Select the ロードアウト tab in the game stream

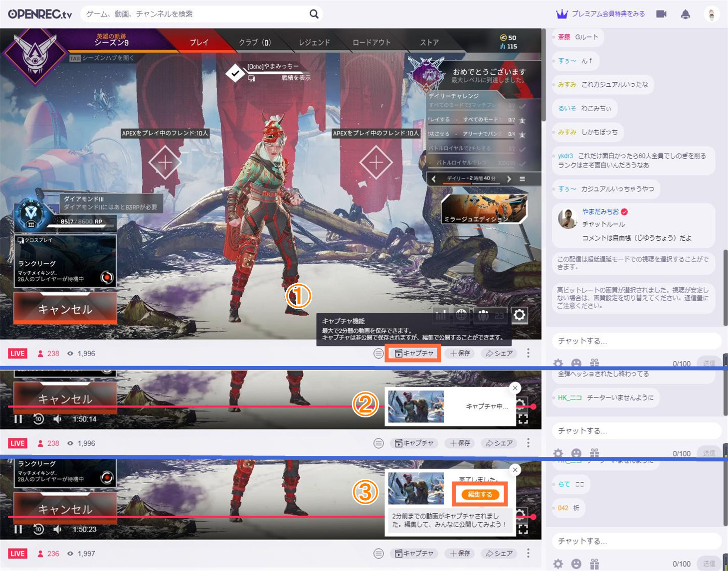pyautogui.click(x=371, y=42)
